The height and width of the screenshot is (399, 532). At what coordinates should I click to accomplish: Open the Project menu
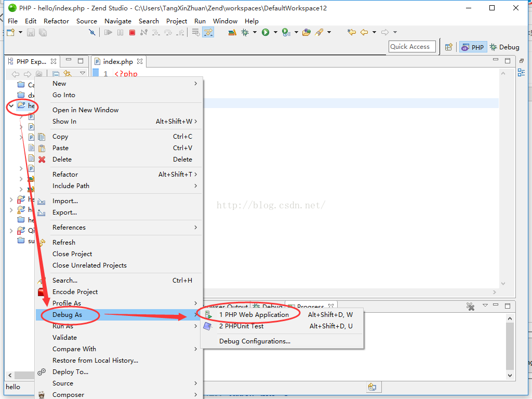tap(177, 21)
